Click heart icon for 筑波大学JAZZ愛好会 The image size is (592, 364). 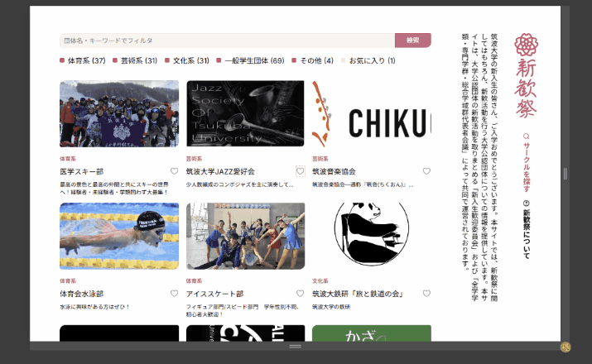(x=301, y=171)
